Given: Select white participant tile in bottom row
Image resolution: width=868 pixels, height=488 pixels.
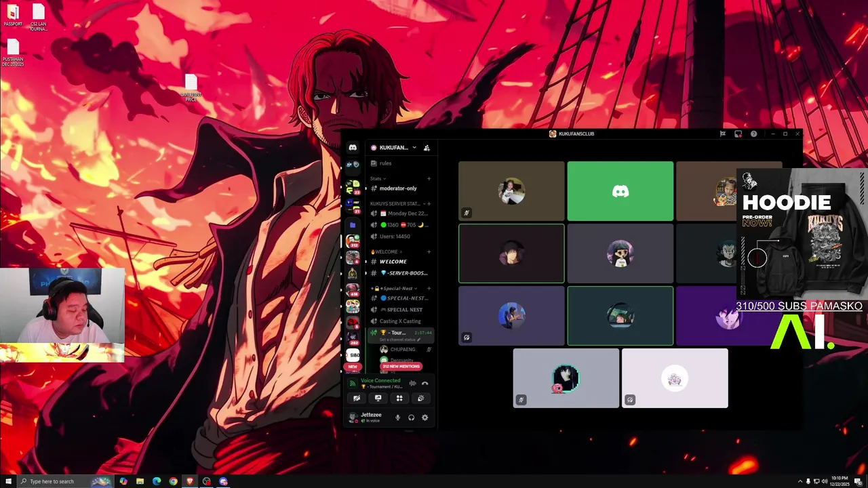Looking at the screenshot, I should pos(675,378).
